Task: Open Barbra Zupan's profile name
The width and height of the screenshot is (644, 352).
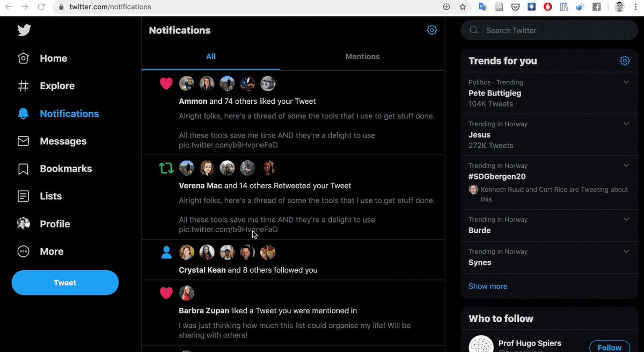Action: pos(204,311)
